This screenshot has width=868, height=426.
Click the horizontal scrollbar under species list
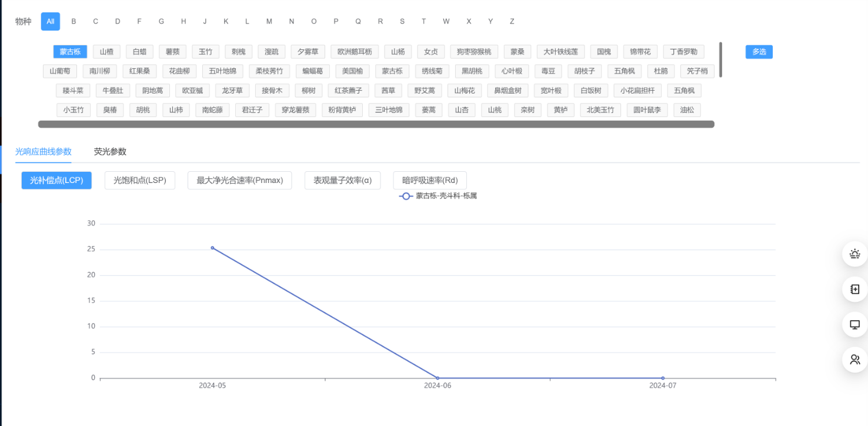(x=376, y=124)
